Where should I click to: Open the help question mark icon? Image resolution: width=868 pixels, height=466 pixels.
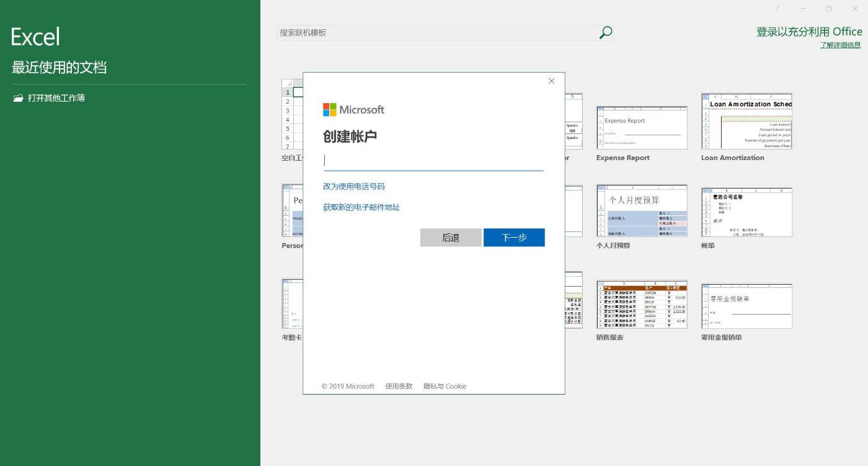[x=777, y=9]
